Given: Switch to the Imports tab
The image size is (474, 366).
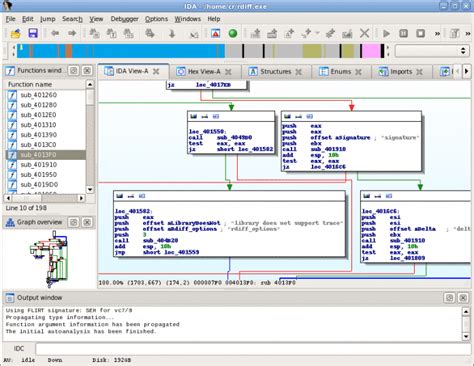Looking at the screenshot, I should 401,71.
